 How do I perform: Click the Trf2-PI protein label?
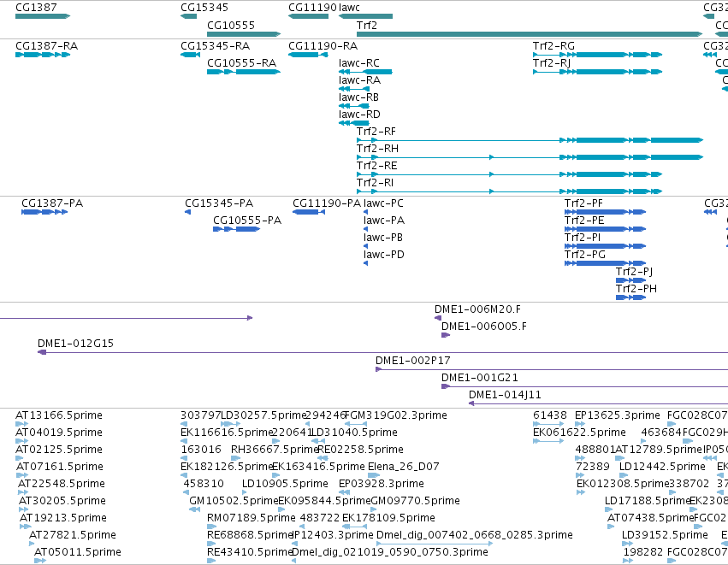pos(583,238)
